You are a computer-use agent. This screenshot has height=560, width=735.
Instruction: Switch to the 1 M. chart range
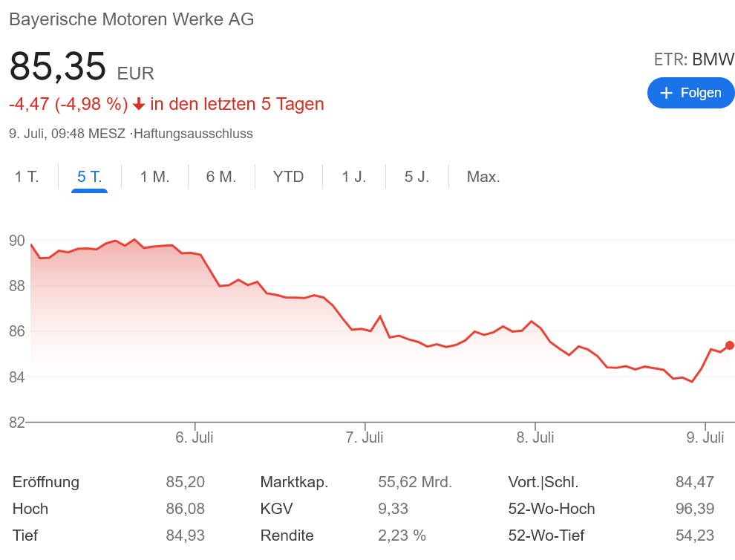point(154,177)
